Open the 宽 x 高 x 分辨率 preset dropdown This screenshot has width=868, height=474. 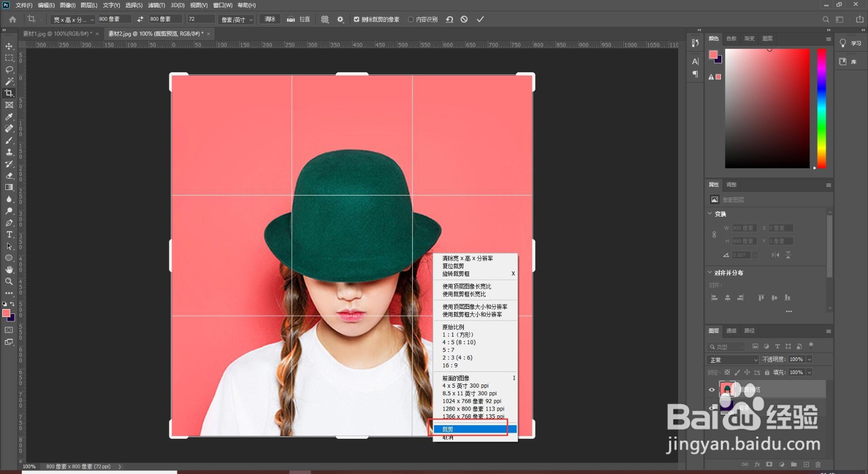[x=73, y=20]
